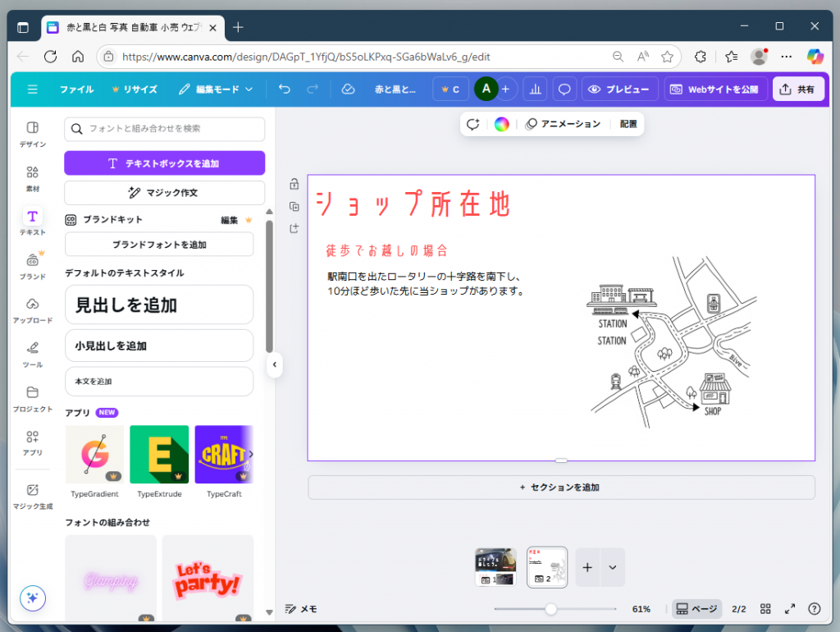Open the comments bubble in the top bar
Screen dimensions: 840x632
(564, 89)
